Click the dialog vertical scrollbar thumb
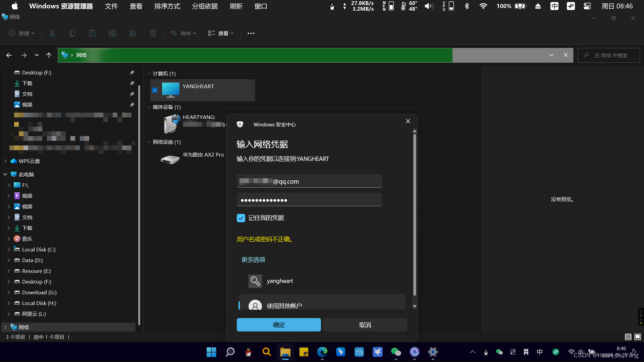 [x=415, y=215]
